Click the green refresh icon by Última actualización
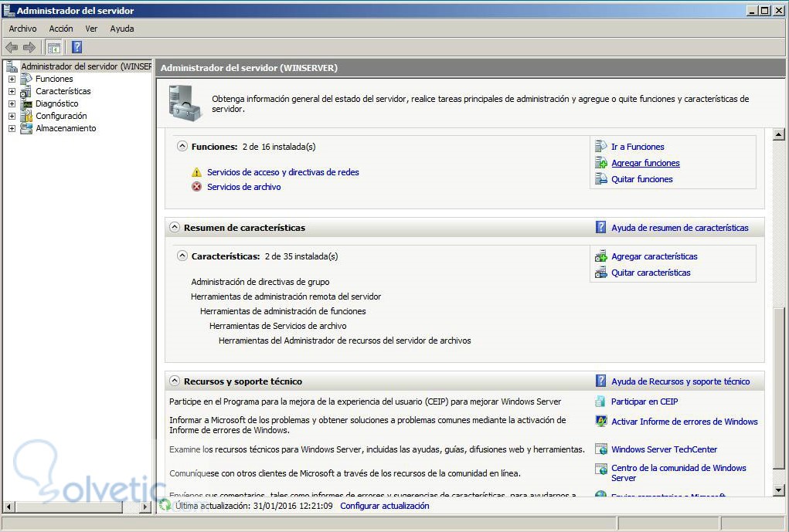The image size is (789, 532). tap(165, 505)
